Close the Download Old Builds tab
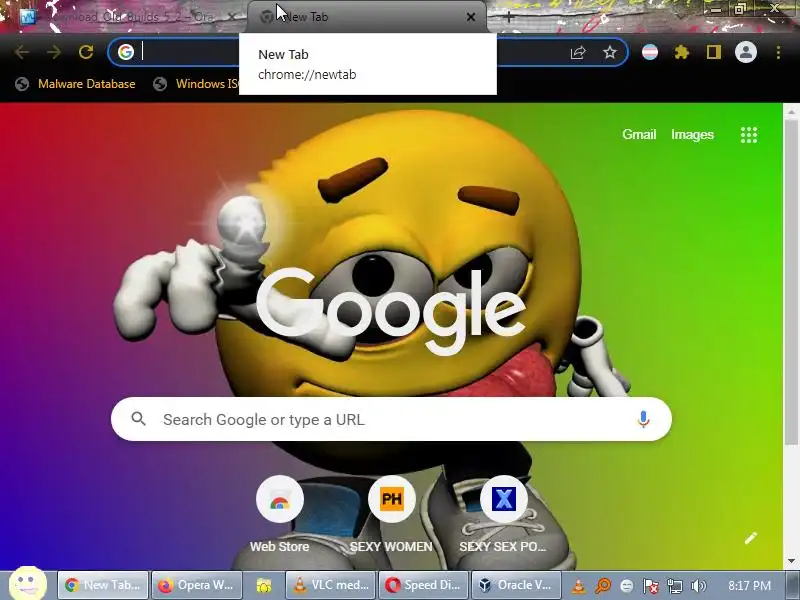The width and height of the screenshot is (800, 600). [x=231, y=17]
